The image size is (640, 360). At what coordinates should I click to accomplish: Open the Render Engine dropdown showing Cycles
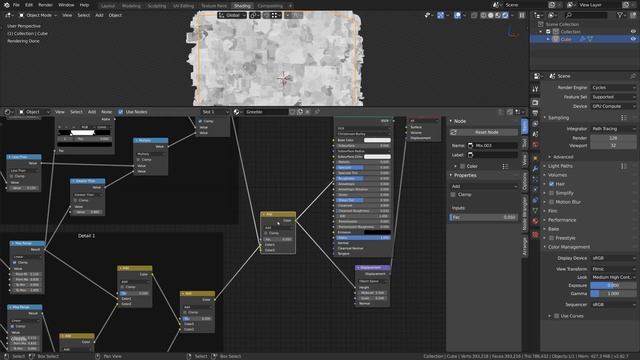pos(613,87)
